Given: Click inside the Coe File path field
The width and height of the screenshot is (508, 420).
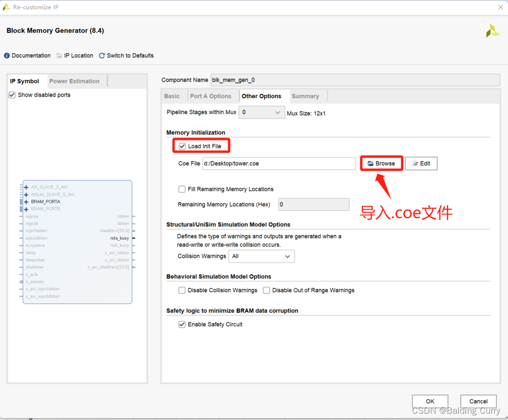Looking at the screenshot, I should click(278, 163).
